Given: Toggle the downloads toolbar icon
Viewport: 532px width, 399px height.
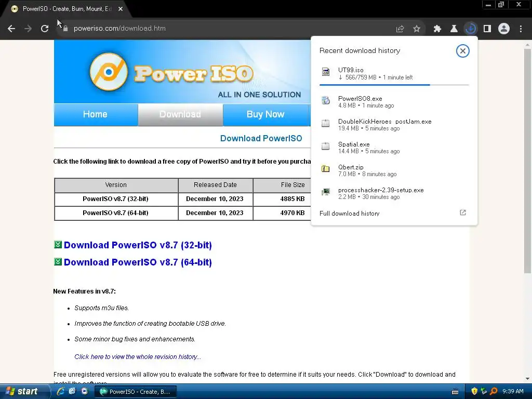Looking at the screenshot, I should click(x=471, y=29).
